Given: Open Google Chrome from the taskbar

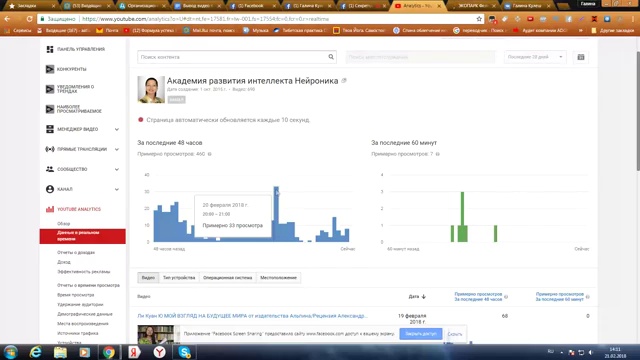Looking at the screenshot, I should (x=109, y=352).
